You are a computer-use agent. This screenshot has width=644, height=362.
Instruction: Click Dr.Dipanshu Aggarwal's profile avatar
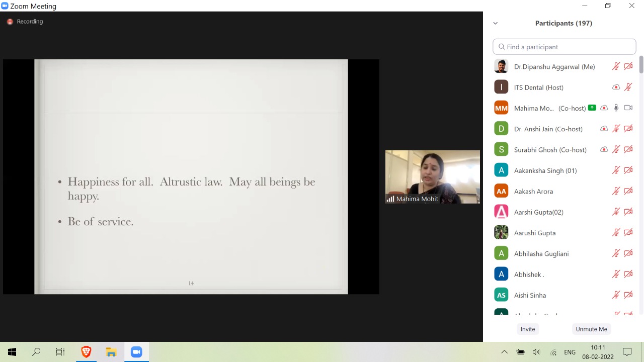tap(501, 66)
